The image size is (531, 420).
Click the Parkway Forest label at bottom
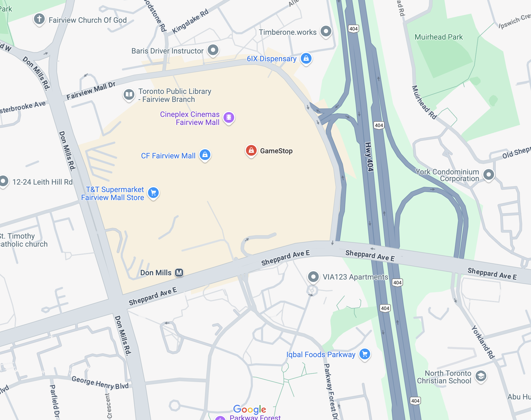[255, 417]
